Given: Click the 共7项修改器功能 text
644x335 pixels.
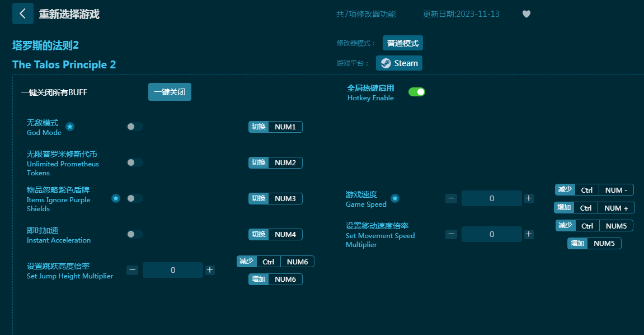Looking at the screenshot, I should (366, 14).
